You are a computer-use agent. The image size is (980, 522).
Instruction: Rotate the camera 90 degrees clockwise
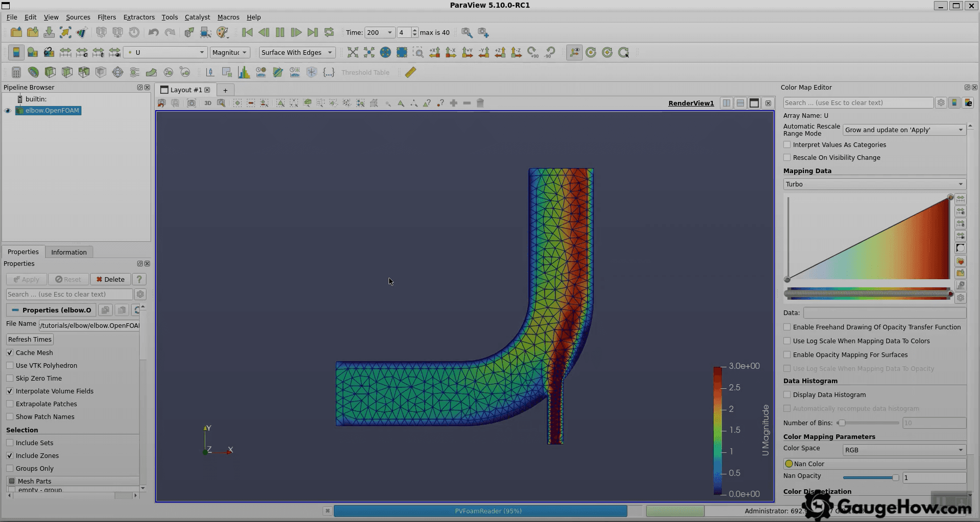pos(533,52)
